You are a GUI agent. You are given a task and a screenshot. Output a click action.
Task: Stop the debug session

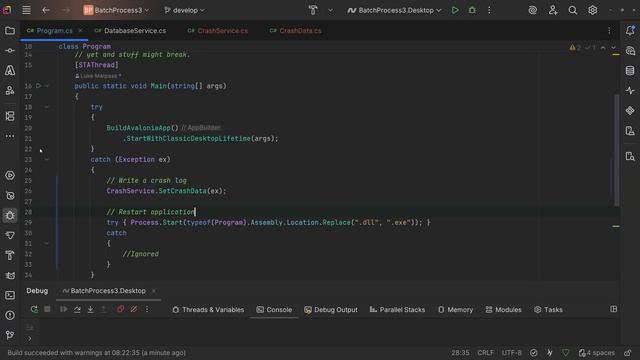click(x=47, y=309)
